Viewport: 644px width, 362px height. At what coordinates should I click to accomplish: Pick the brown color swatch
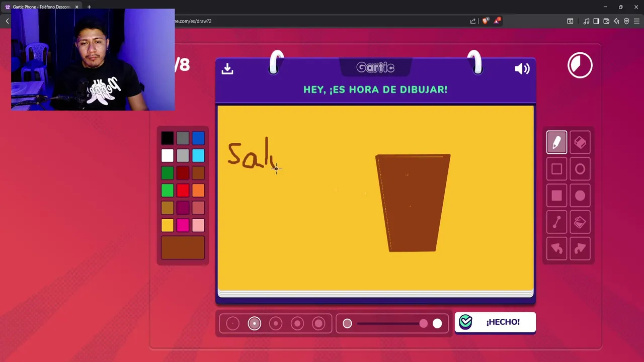tap(198, 173)
